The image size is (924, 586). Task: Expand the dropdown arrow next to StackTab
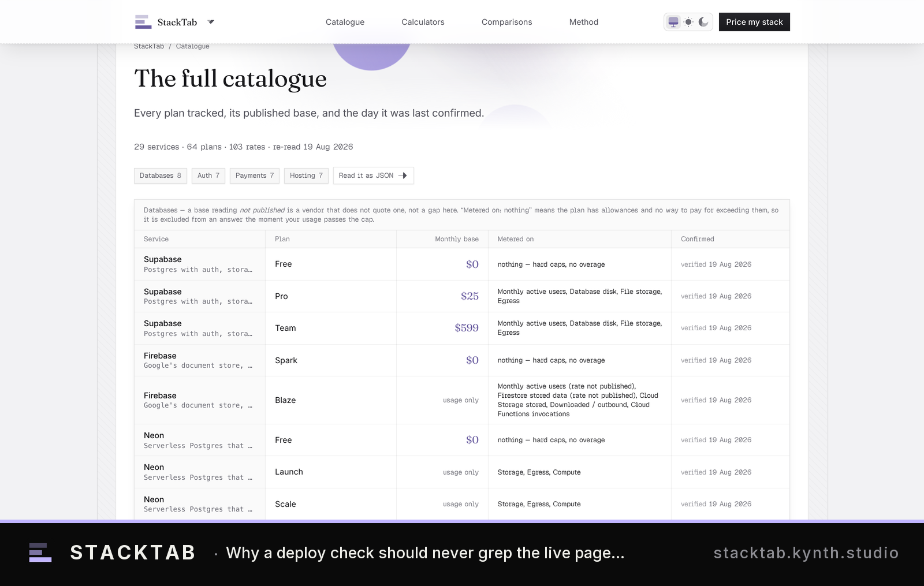tap(211, 22)
